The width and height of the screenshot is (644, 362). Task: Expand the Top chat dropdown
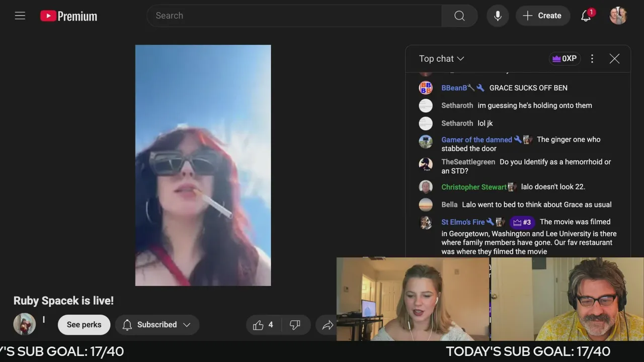[x=441, y=59]
